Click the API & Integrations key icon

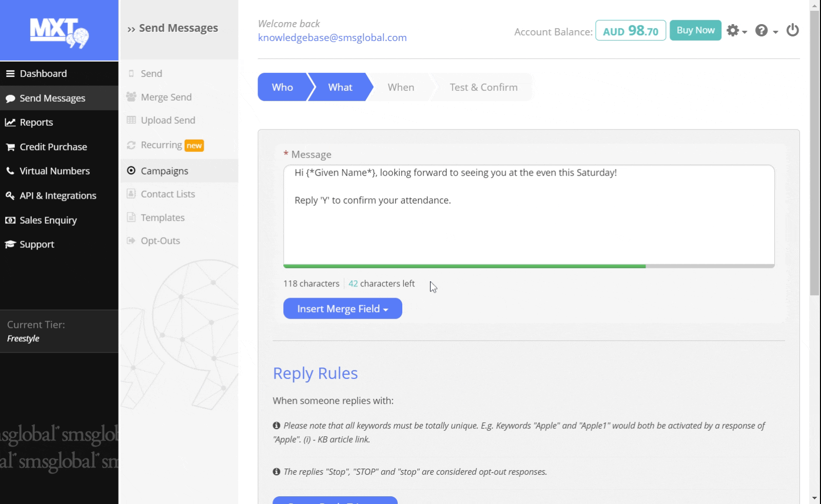tap(10, 196)
